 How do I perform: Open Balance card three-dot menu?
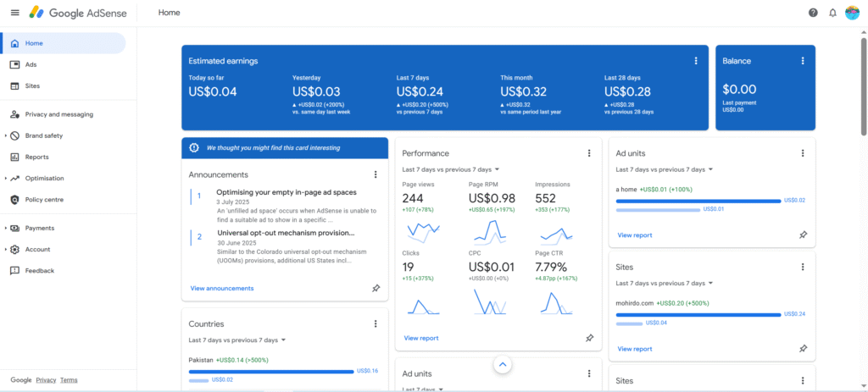click(x=803, y=61)
